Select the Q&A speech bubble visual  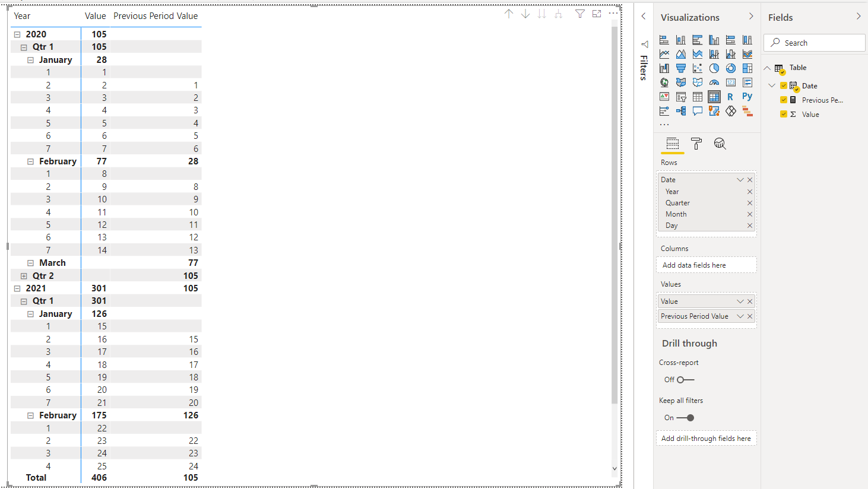click(698, 111)
